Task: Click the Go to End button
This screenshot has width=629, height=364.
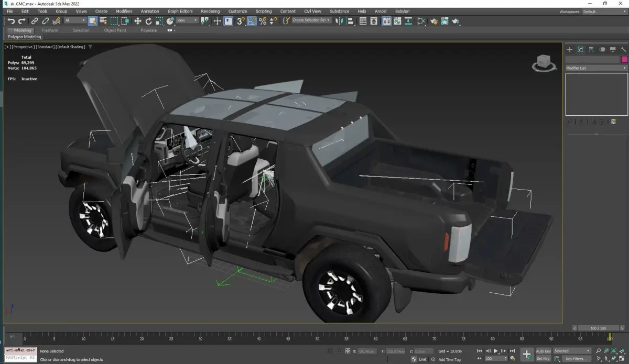Action: point(513,351)
